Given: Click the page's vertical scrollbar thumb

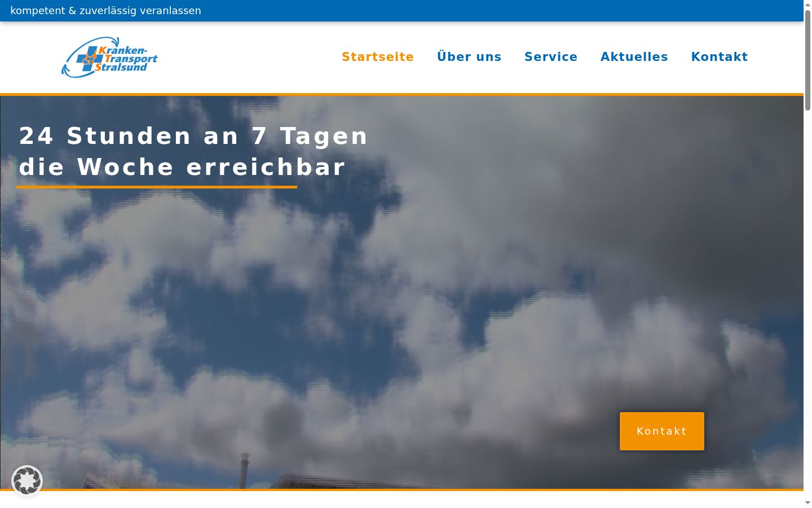Looking at the screenshot, I should point(807,59).
